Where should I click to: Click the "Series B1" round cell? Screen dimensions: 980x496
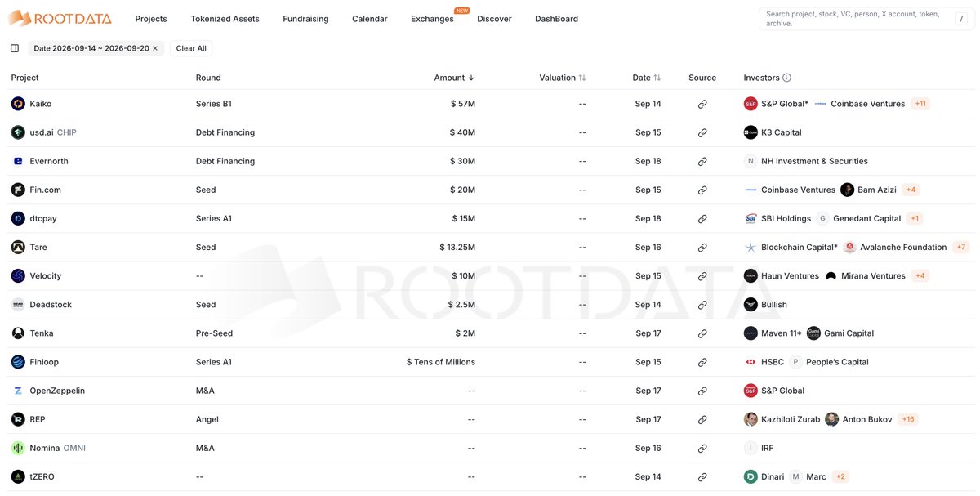click(x=214, y=104)
